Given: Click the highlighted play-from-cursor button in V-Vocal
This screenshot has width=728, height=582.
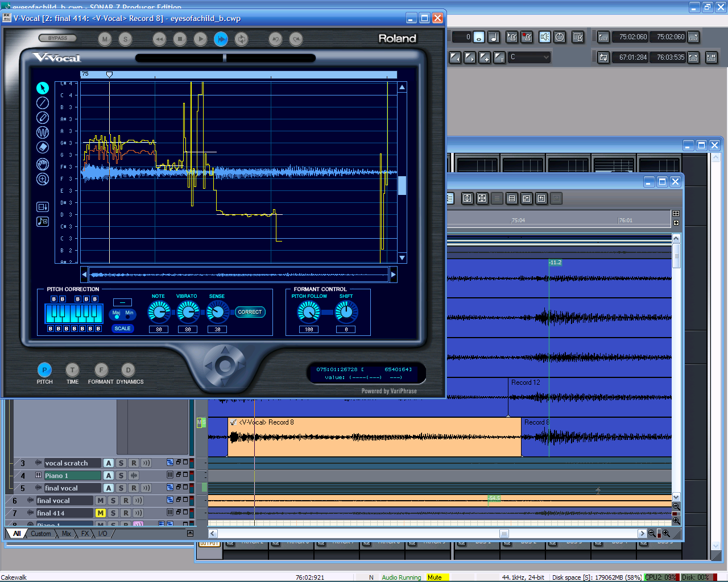Looking at the screenshot, I should coord(221,39).
